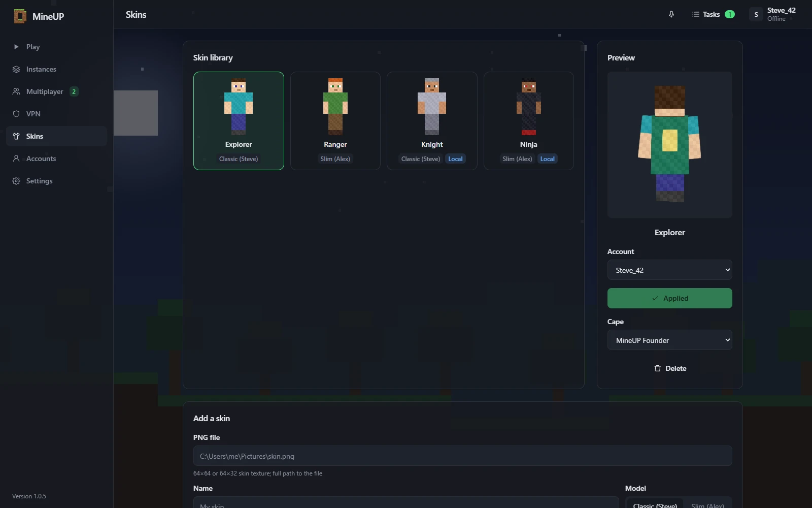Click the trash icon beside Delete
The height and width of the screenshot is (508, 812).
tap(658, 368)
